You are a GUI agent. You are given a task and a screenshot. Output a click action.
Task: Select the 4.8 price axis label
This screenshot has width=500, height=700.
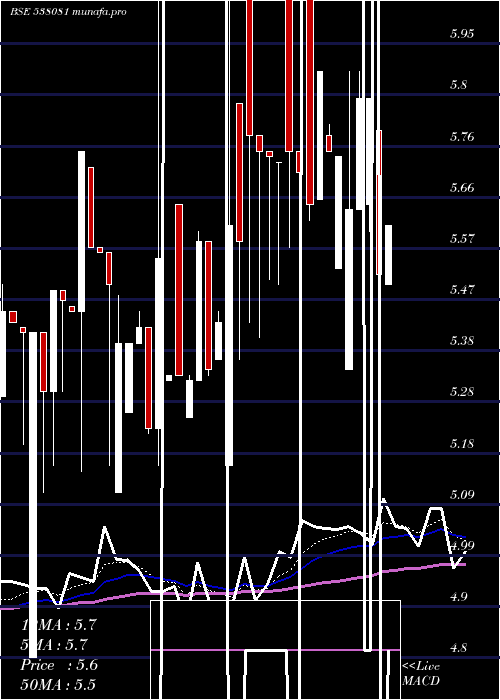[x=459, y=648]
